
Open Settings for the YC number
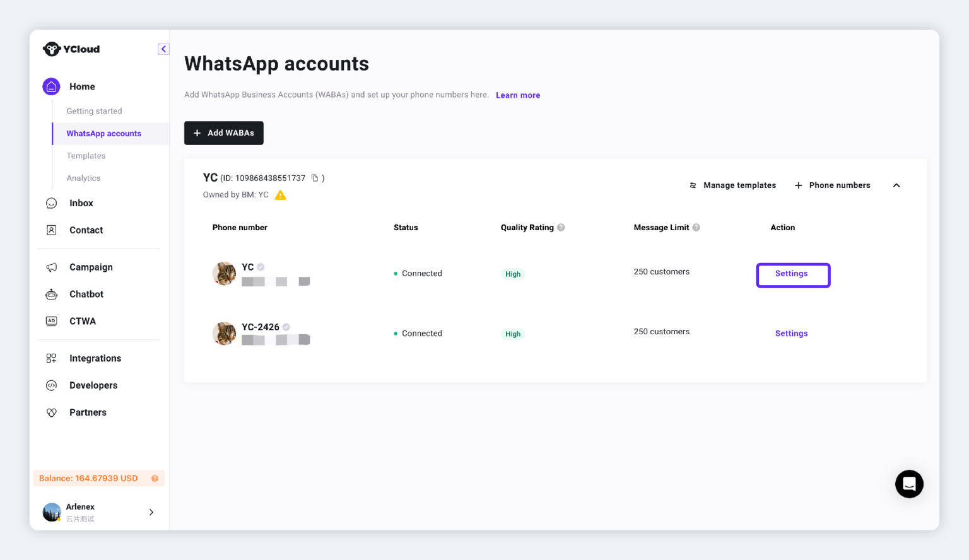[x=793, y=275]
